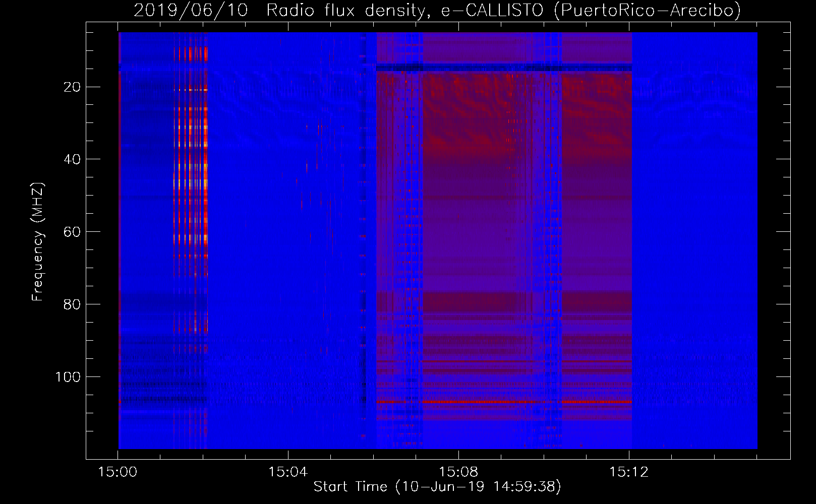Image resolution: width=816 pixels, height=504 pixels.
Task: Click the '60' frequency tick label
Action: coord(72,232)
